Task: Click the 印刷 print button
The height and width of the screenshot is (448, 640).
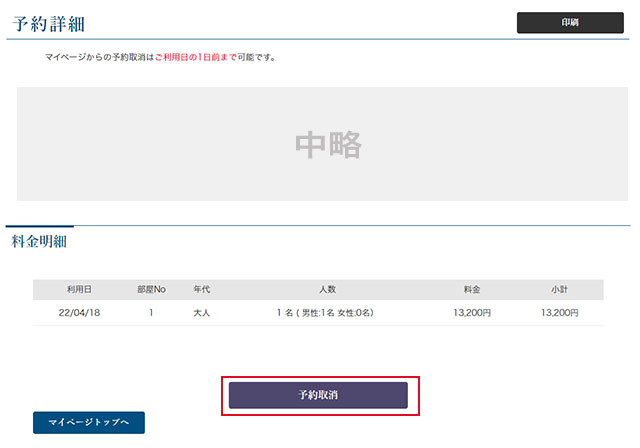Action: tap(570, 22)
